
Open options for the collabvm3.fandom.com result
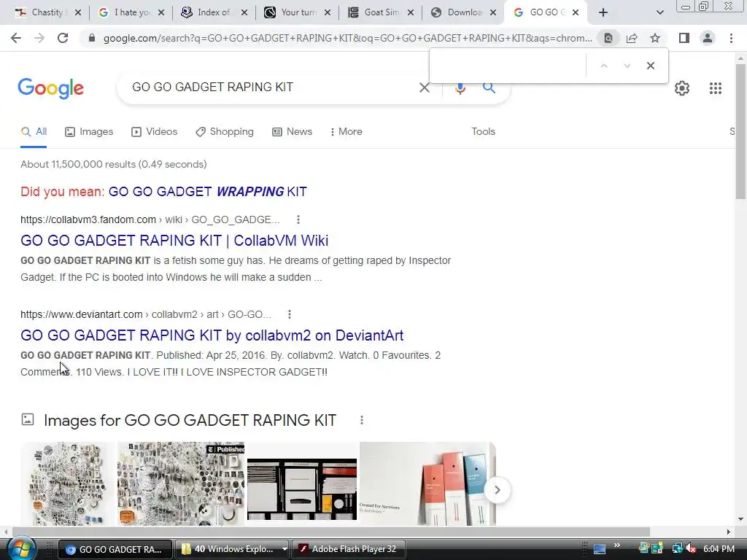click(x=298, y=219)
